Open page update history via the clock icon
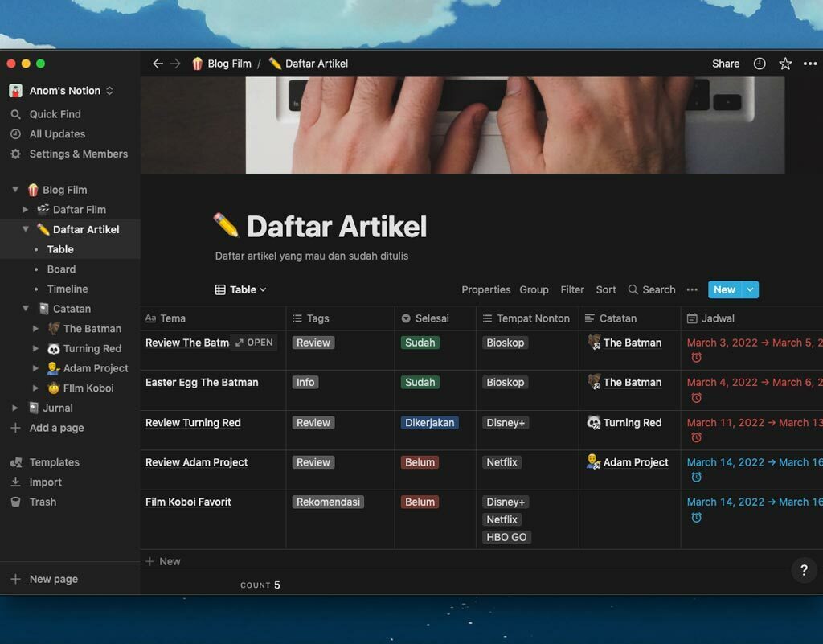The height and width of the screenshot is (644, 823). coord(760,63)
